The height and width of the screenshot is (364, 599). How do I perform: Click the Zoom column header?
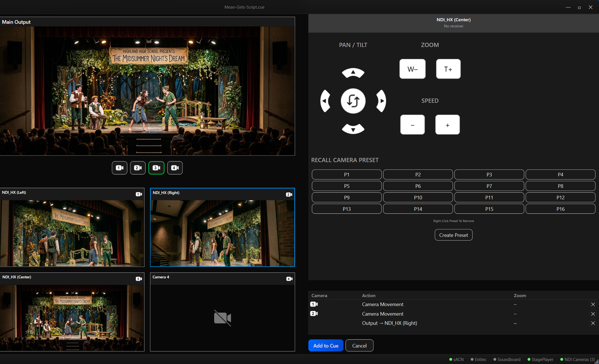[520, 296]
